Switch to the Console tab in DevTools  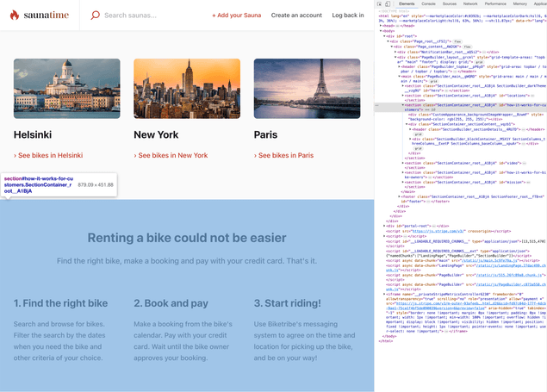[428, 4]
